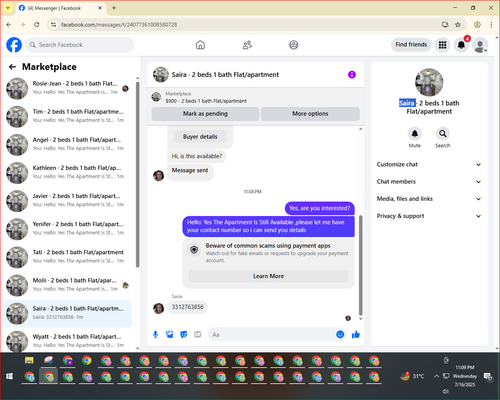Select the Messenger | Facebook browser tab
The width and height of the screenshot is (500, 400).
61,8
